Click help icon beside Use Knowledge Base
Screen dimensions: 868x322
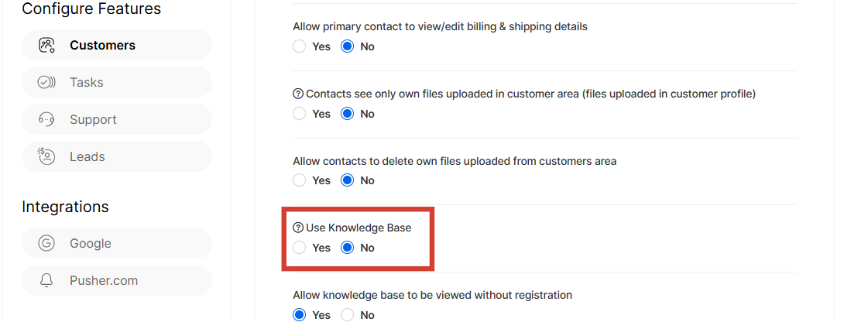tap(298, 228)
